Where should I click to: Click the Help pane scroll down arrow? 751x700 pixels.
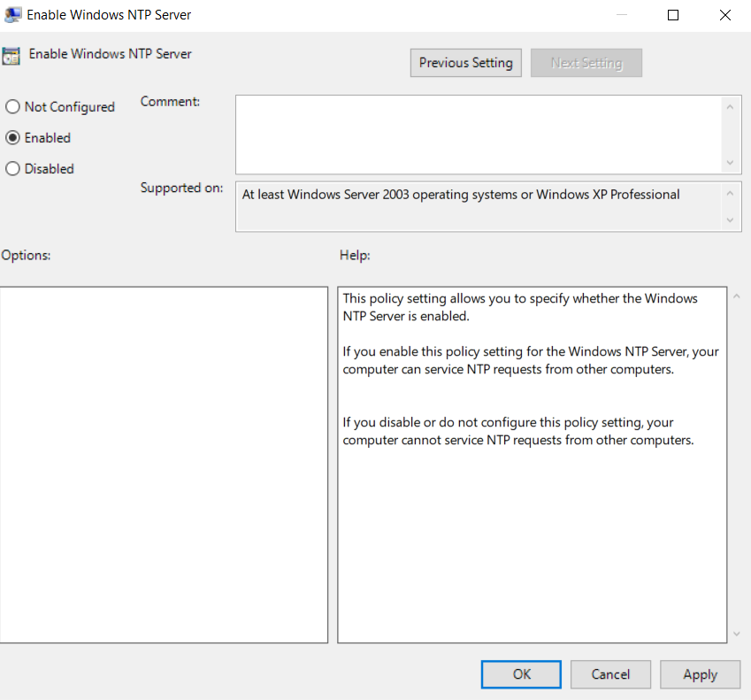click(x=737, y=634)
